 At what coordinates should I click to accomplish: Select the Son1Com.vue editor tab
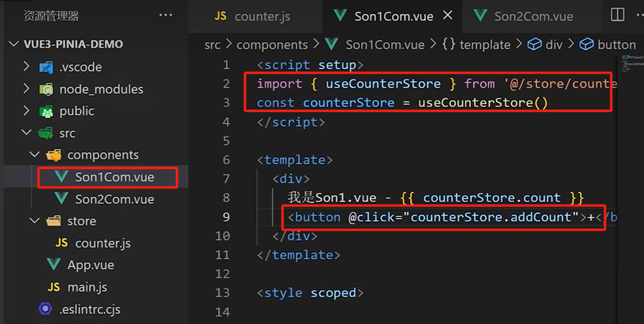tap(393, 16)
